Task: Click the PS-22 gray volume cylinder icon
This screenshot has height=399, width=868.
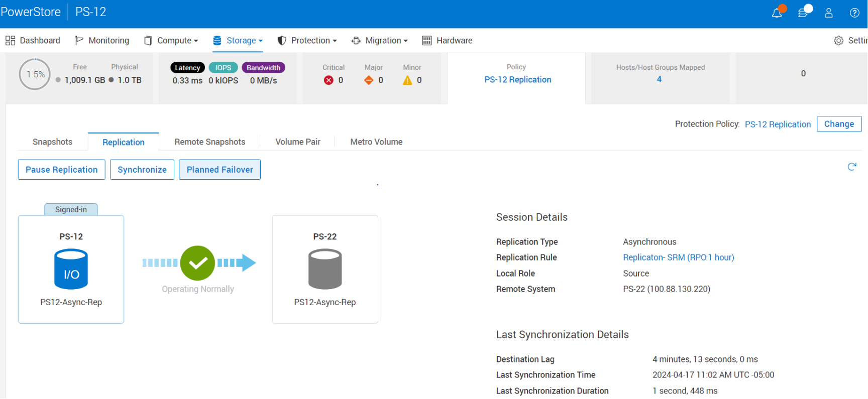Action: click(325, 270)
